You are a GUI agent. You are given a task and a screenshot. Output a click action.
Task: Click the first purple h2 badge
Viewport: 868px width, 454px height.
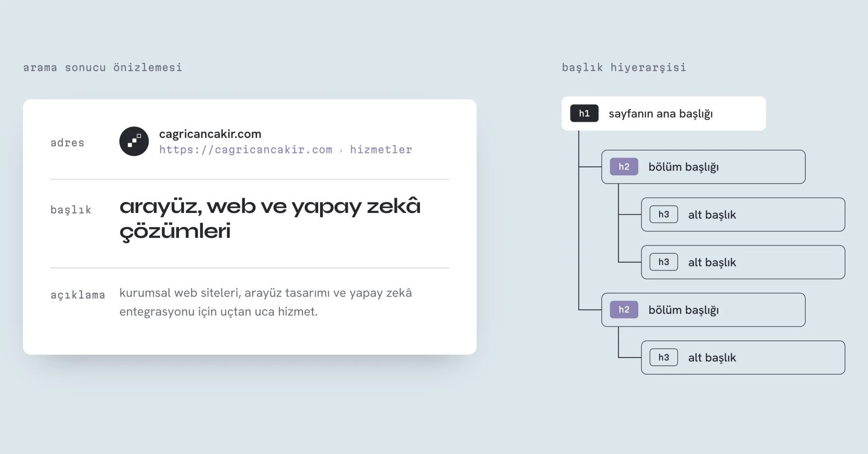(x=624, y=166)
